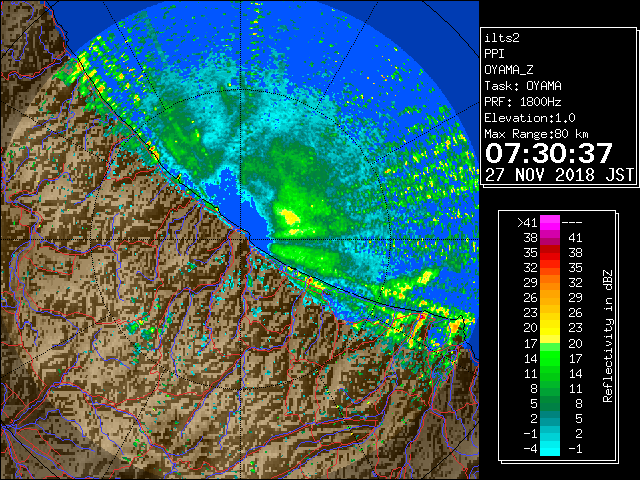Click the yellow high-reflectivity cell near radar center

(290, 218)
